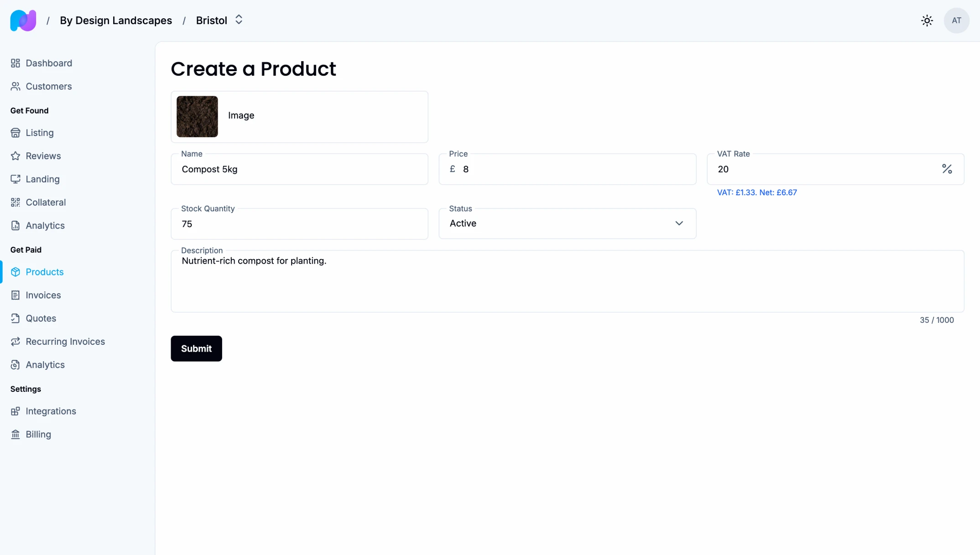The width and height of the screenshot is (980, 555).
Task: Select the Products box icon
Action: [16, 272]
